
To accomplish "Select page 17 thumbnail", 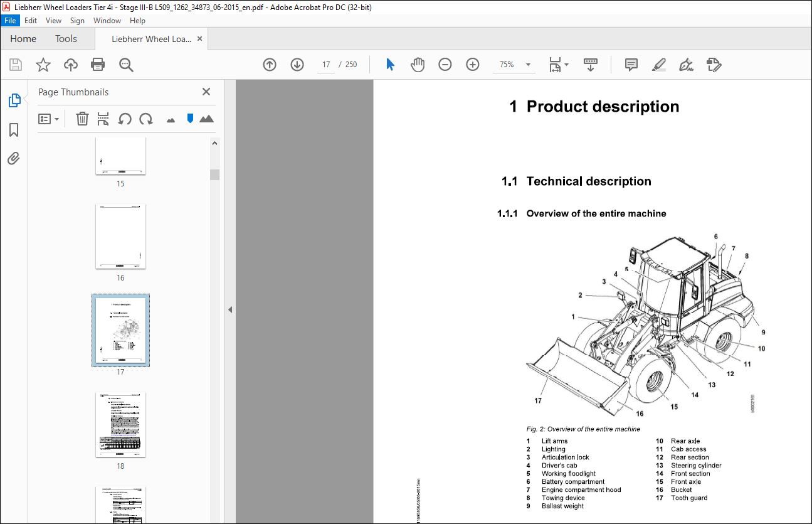I will (x=120, y=330).
